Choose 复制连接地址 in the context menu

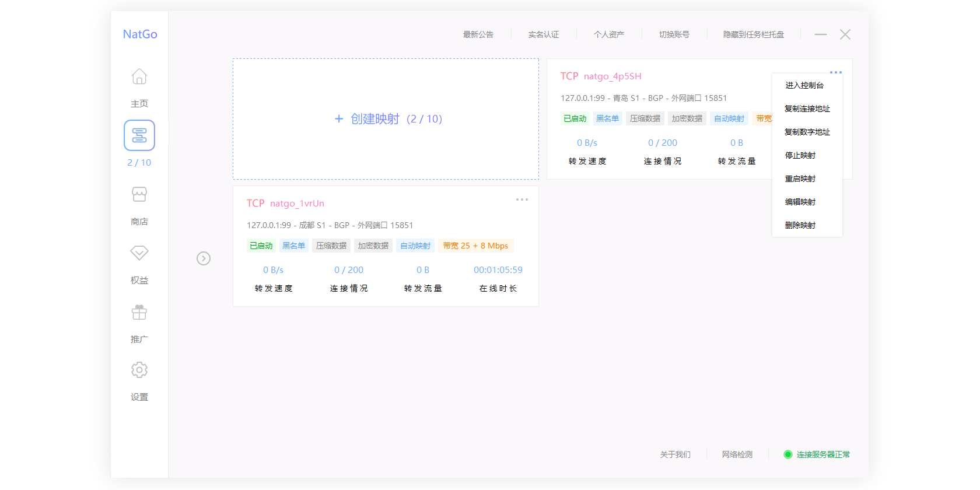click(807, 109)
